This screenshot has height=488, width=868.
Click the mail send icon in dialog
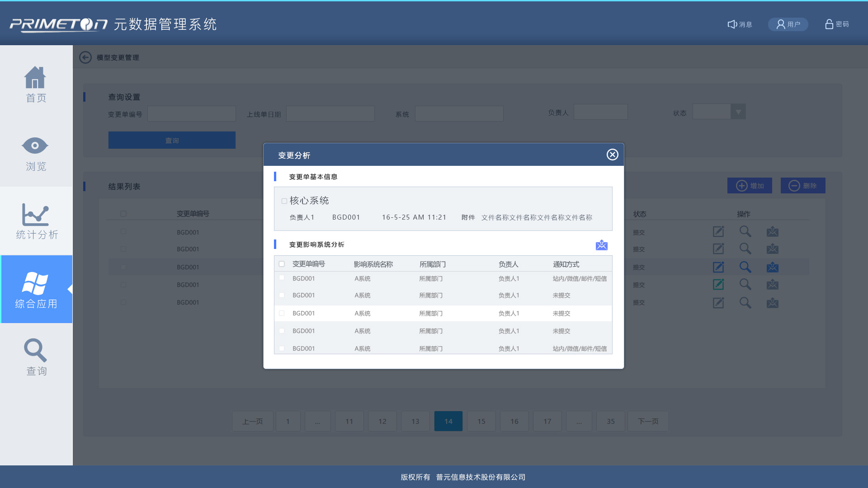coord(601,245)
